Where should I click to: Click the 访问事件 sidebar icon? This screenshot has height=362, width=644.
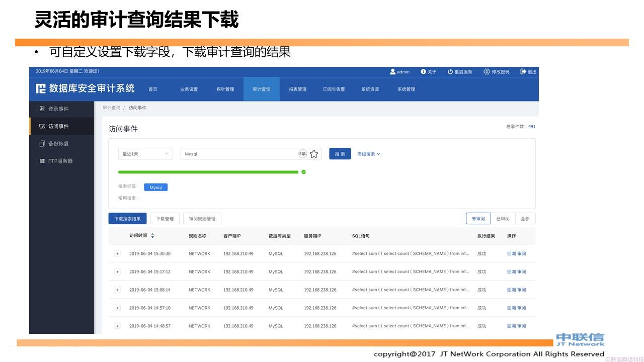42,126
